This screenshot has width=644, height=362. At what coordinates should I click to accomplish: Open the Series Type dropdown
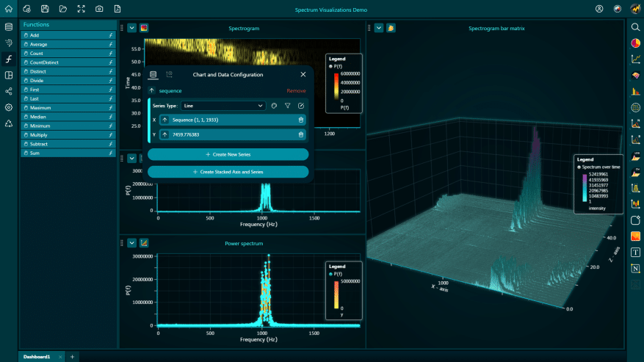(x=222, y=106)
